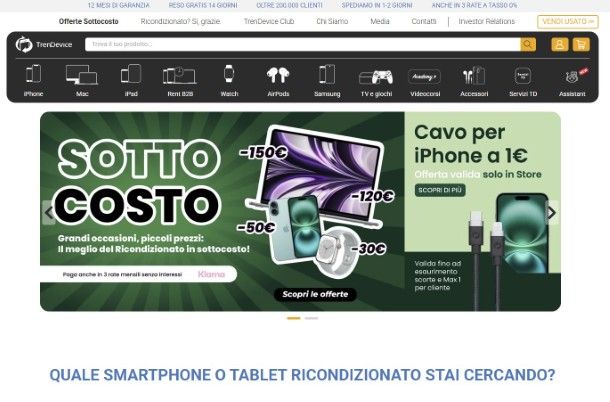Open the Rent B2B category

pos(180,81)
